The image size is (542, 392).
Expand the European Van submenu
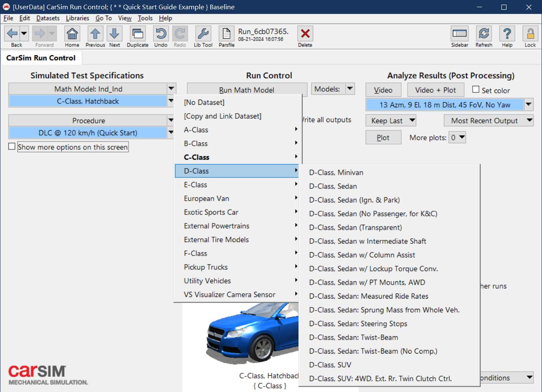click(x=238, y=198)
